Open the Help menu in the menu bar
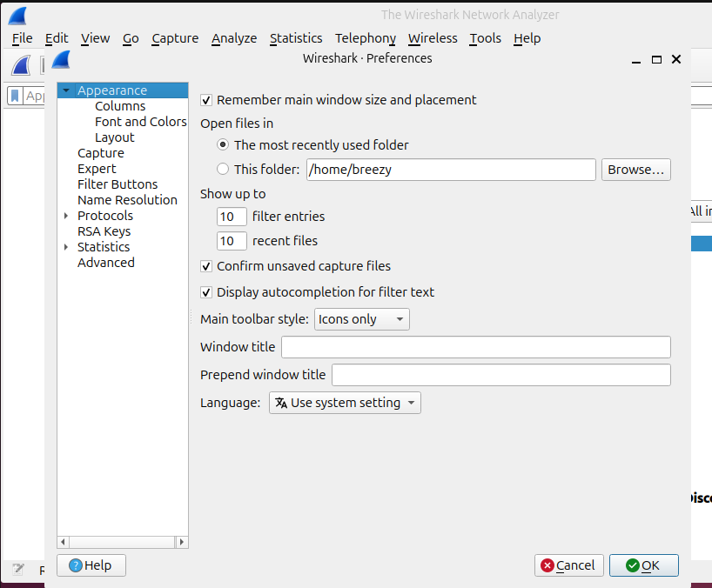The width and height of the screenshot is (712, 588). click(527, 38)
